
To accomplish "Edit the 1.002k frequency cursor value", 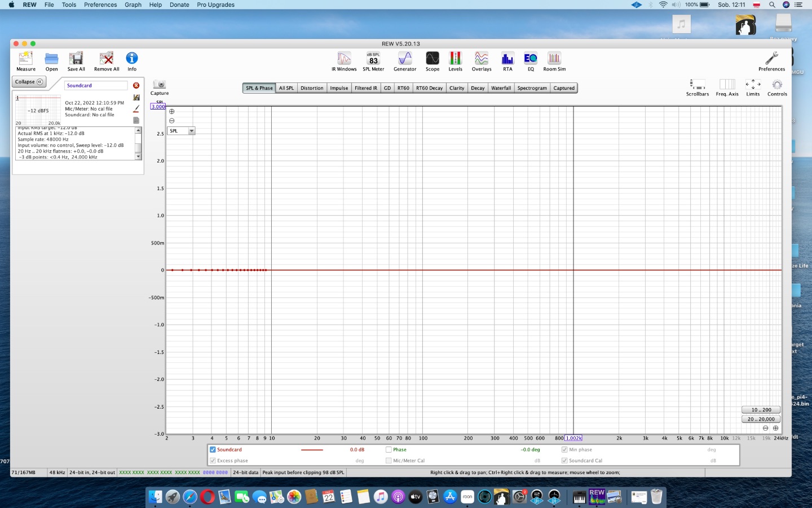I will (573, 438).
